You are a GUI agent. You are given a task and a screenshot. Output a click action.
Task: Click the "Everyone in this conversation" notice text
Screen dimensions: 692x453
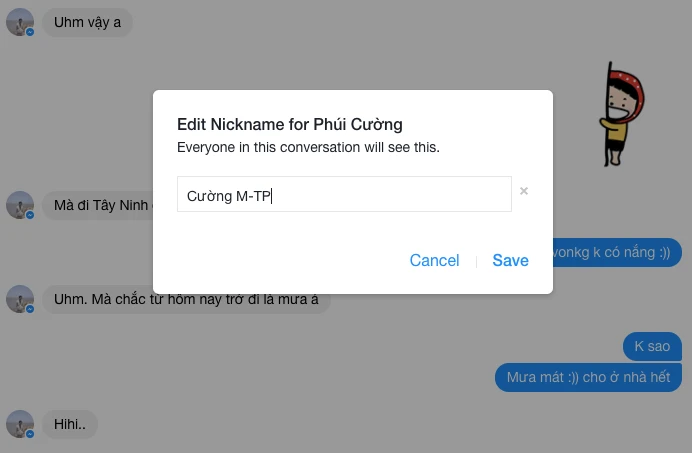point(308,147)
